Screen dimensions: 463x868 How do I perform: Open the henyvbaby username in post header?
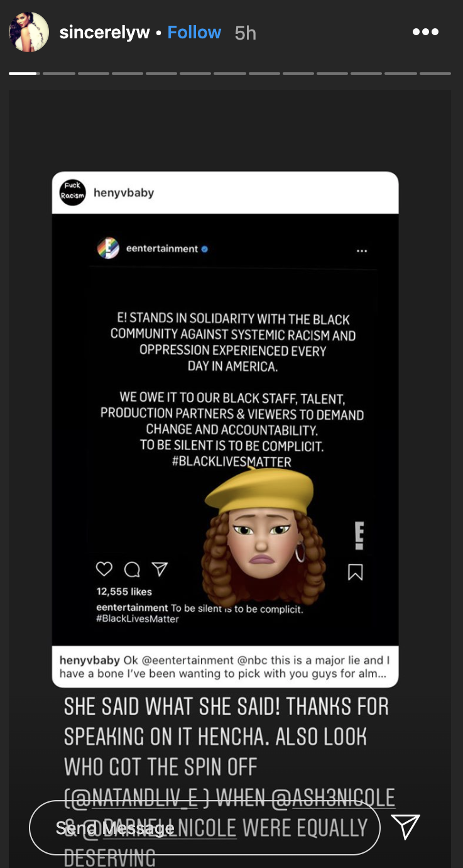[124, 193]
